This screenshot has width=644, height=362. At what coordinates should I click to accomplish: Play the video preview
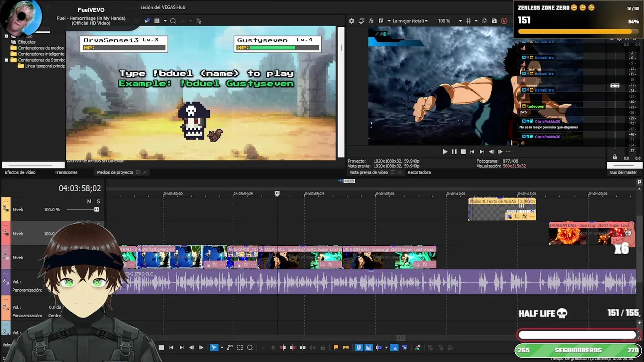445,151
